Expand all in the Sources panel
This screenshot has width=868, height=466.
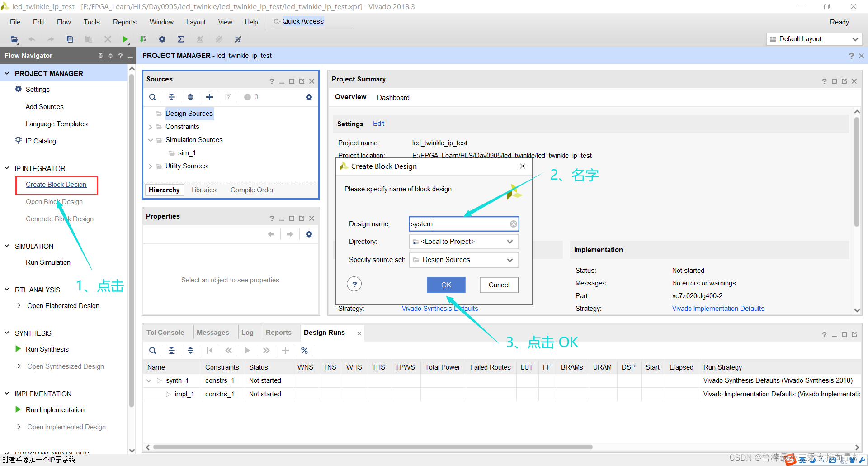pyautogui.click(x=191, y=97)
